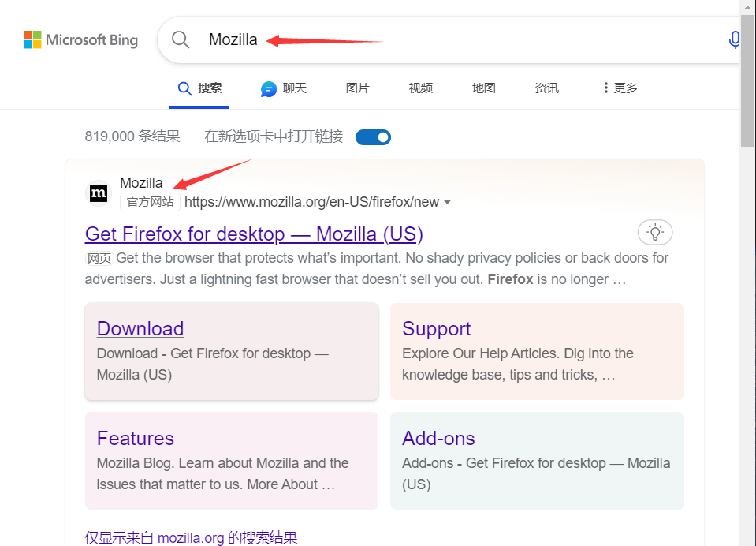Expand the dropdown arrow beside mozilla.org URL
The width and height of the screenshot is (756, 546).
(448, 202)
